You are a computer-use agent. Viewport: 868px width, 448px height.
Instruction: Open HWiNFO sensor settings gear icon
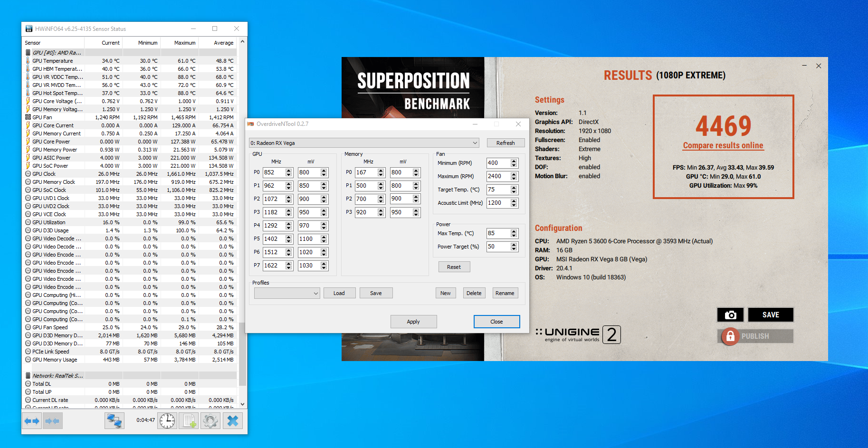pyautogui.click(x=210, y=421)
